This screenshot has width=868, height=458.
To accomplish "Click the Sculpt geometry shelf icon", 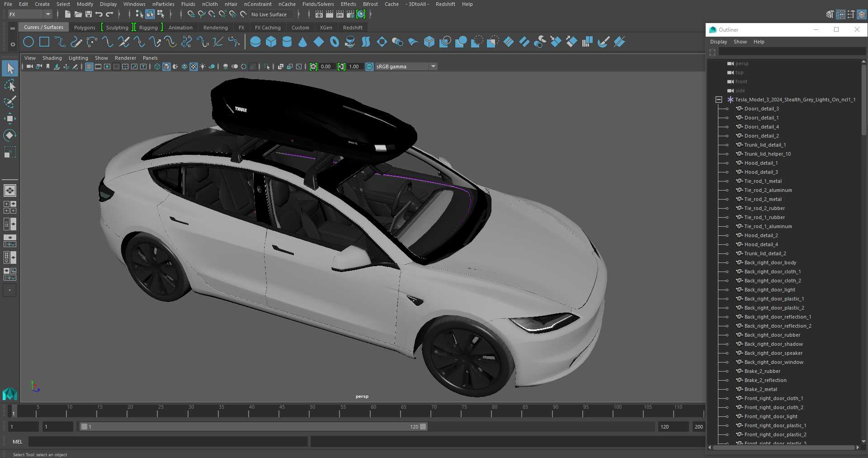I will click(603, 42).
